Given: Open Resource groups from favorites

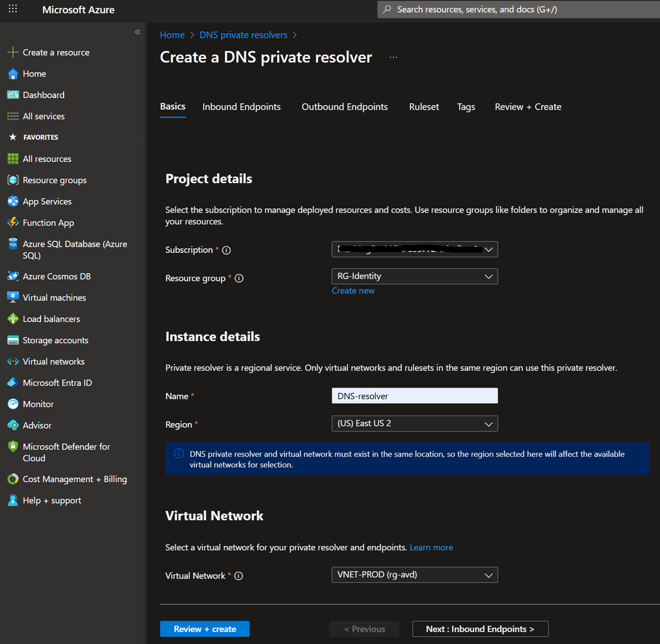Looking at the screenshot, I should click(54, 180).
